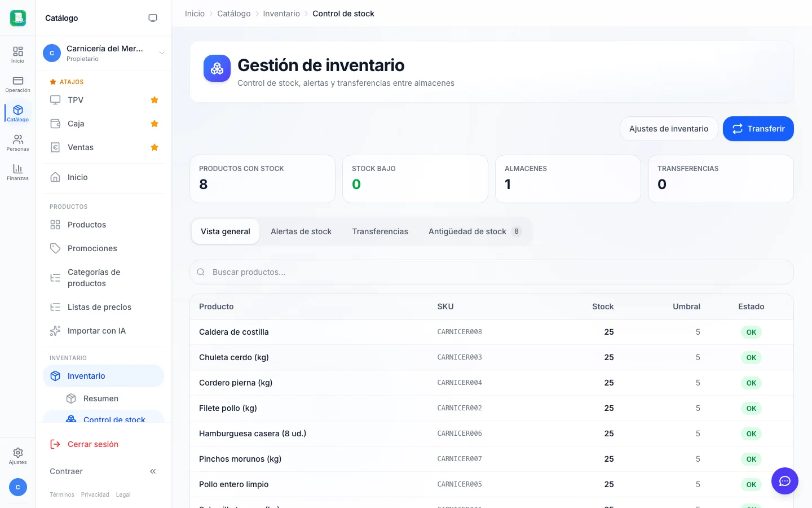The image size is (812, 508).
Task: Click the Stock column header
Action: click(603, 306)
